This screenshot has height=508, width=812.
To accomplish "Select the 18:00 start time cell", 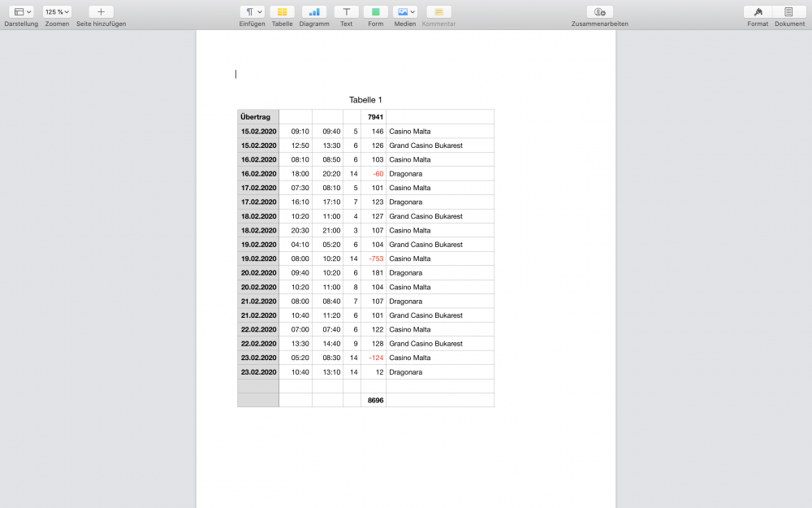I will click(296, 174).
